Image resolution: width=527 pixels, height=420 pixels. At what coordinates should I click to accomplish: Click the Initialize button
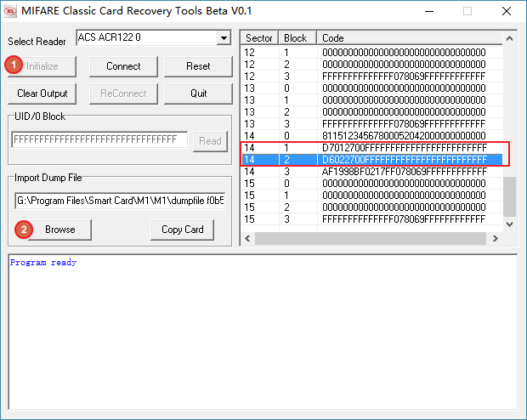pos(42,66)
